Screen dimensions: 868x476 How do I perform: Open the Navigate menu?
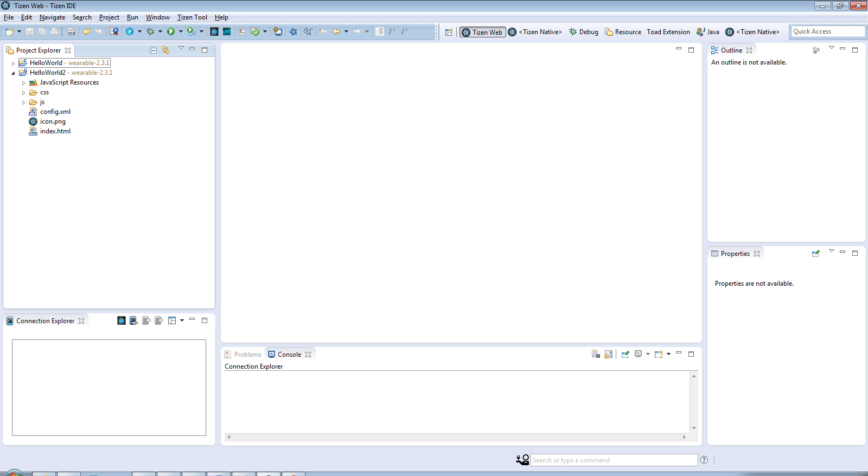pos(52,17)
